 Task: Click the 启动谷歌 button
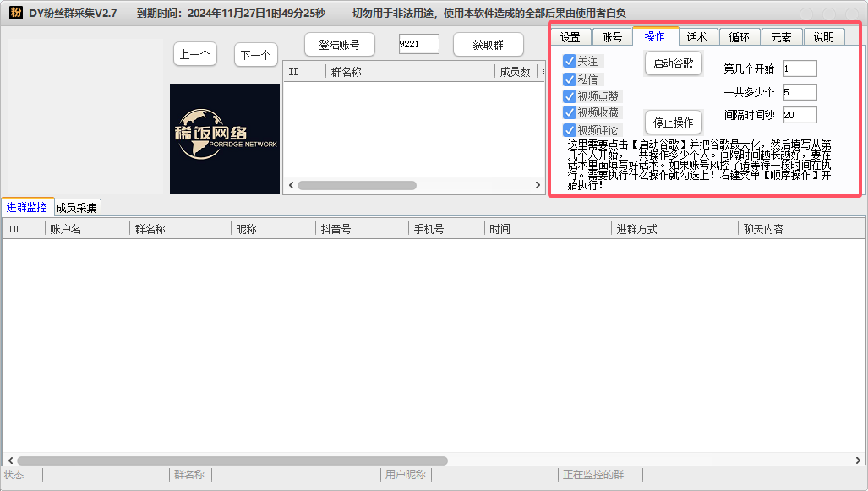point(673,63)
